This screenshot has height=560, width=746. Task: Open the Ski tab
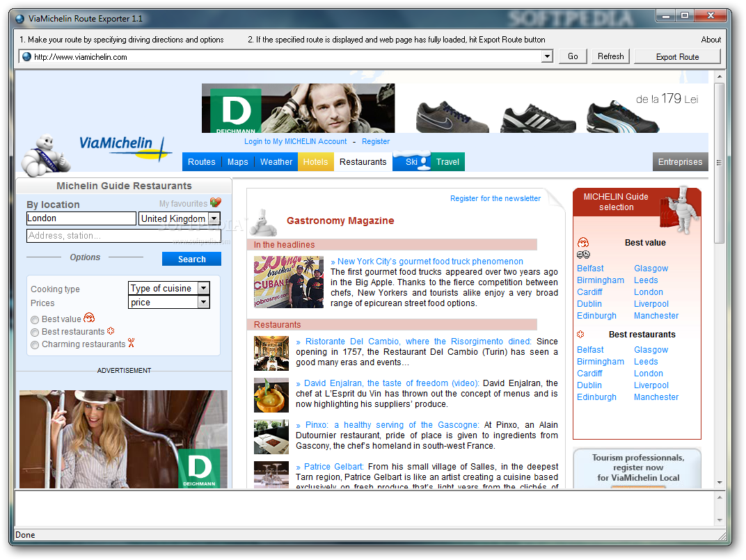(412, 162)
